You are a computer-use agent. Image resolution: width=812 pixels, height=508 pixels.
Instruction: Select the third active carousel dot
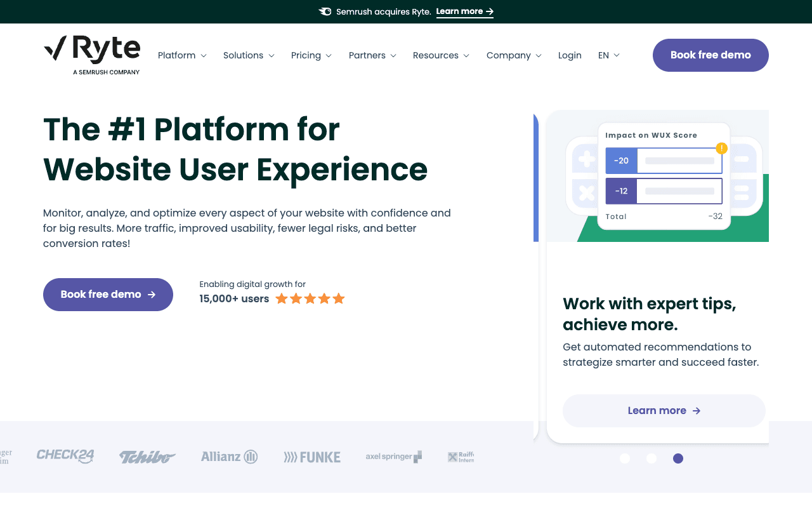tap(678, 458)
